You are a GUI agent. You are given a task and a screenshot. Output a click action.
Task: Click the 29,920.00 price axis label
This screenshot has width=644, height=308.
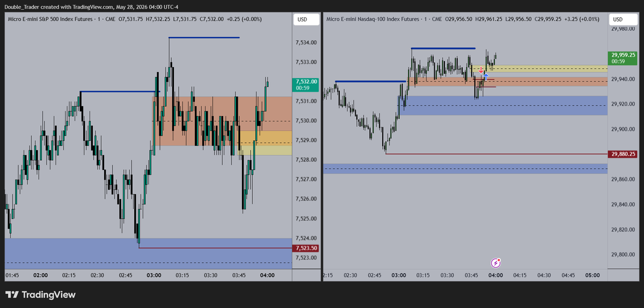623,104
